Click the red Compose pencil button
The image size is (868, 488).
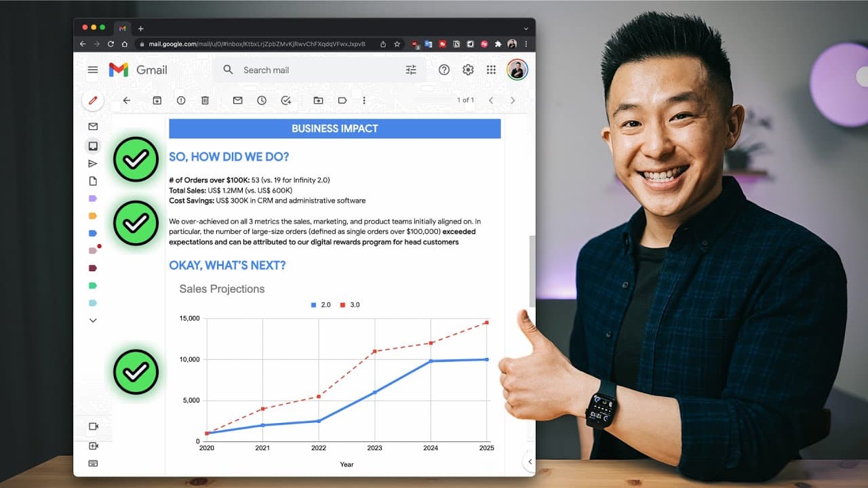93,100
